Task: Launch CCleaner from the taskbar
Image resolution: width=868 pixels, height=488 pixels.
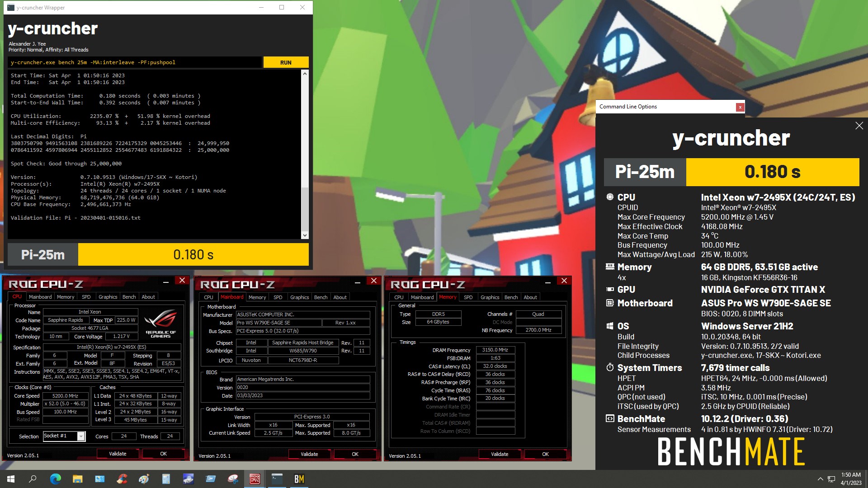Action: (122, 479)
